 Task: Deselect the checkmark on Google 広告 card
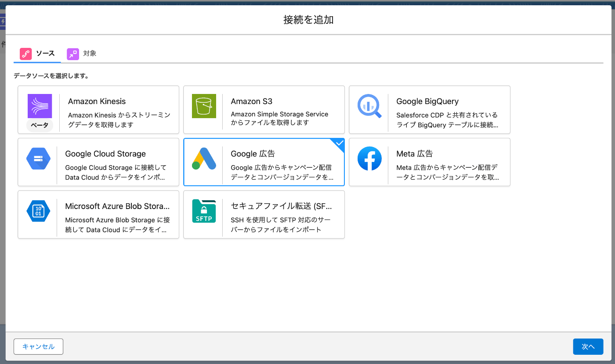tap(339, 143)
